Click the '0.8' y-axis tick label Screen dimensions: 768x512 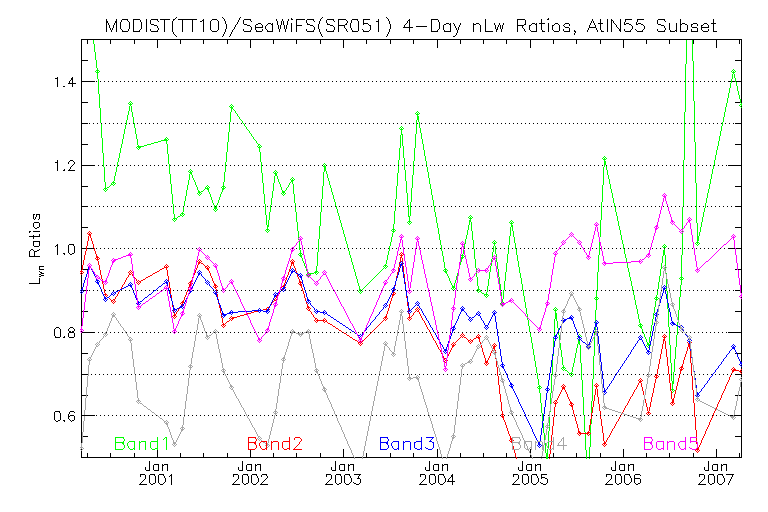tap(64, 333)
